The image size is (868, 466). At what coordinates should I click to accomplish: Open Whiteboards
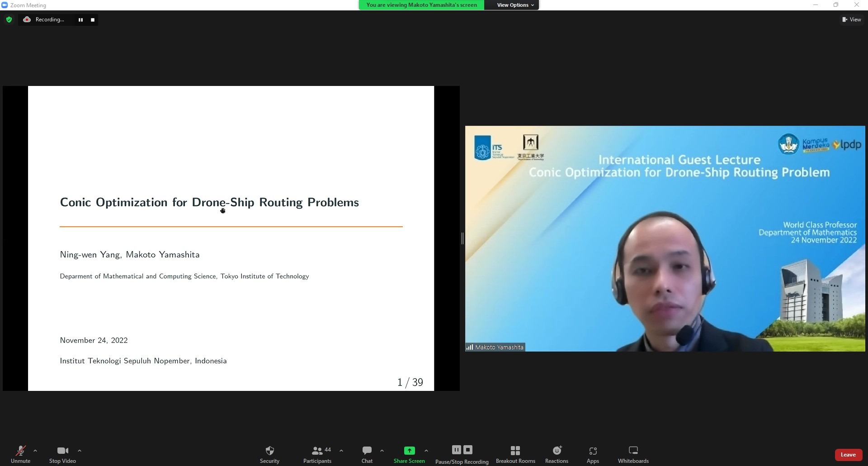[633, 454]
